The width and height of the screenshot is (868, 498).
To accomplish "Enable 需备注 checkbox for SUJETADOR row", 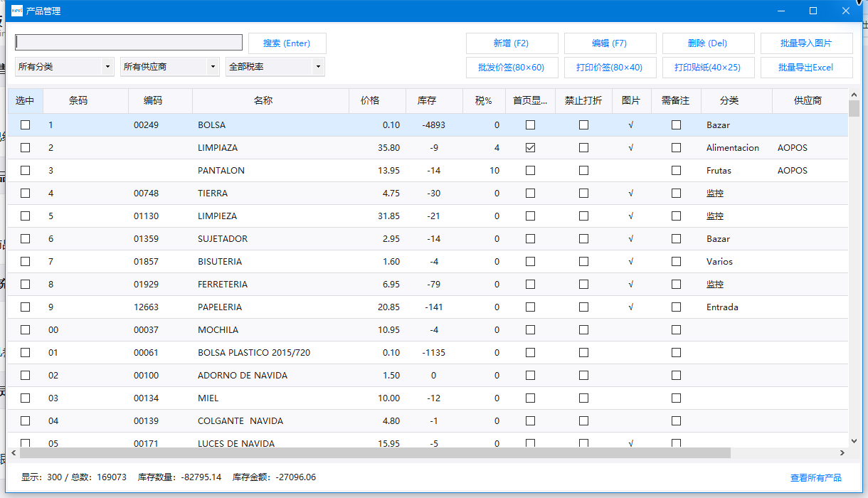I will click(x=676, y=239).
